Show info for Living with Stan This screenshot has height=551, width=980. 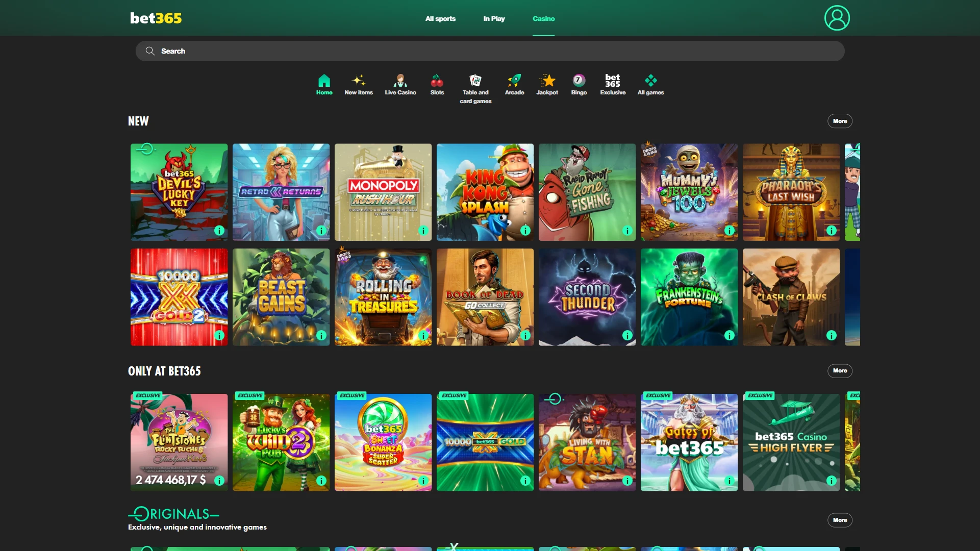click(627, 481)
